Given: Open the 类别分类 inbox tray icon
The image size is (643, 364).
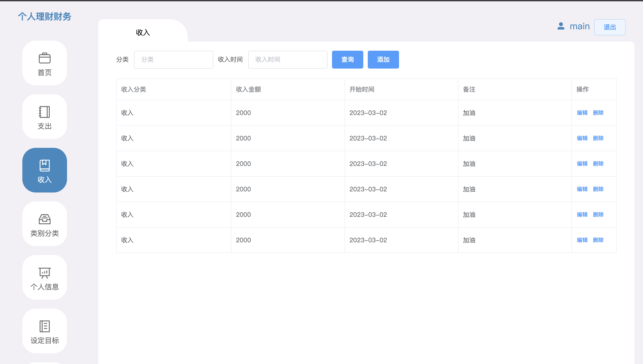Looking at the screenshot, I should 45,219.
